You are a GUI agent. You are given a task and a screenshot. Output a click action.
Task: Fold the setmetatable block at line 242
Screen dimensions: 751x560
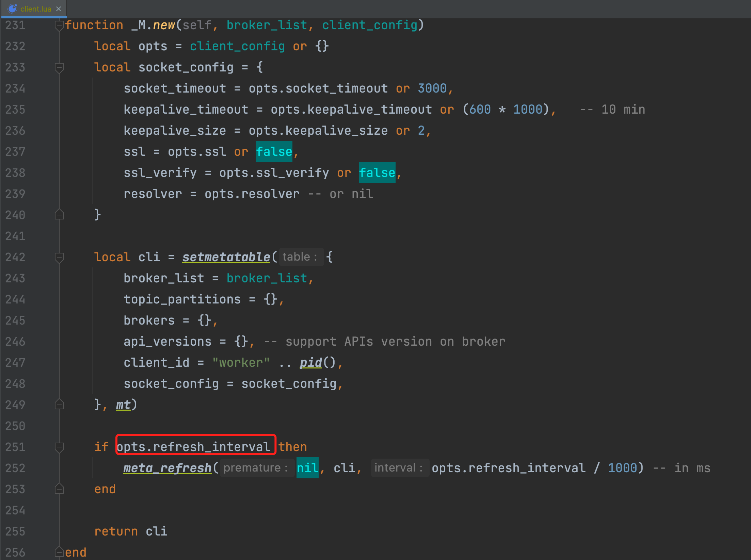[59, 257]
